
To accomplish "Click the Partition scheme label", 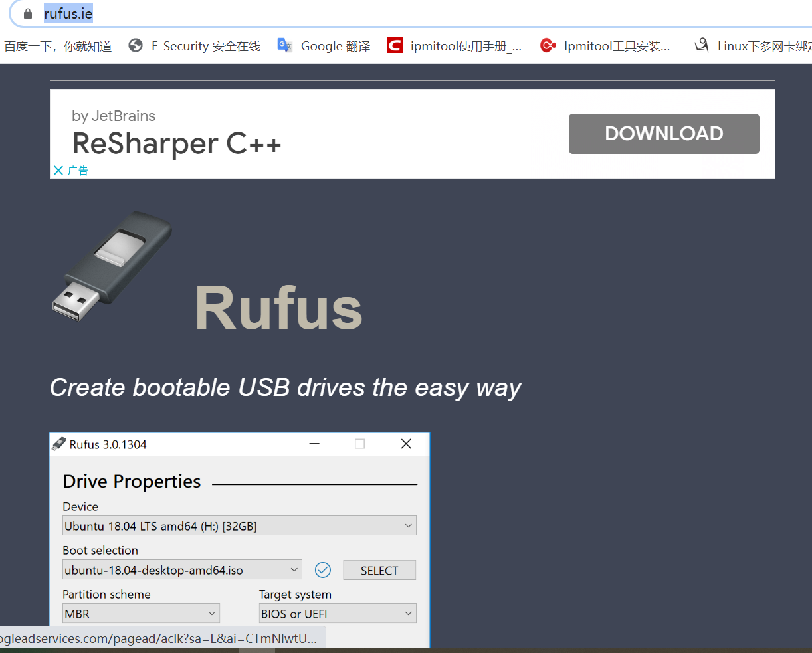I will [106, 594].
